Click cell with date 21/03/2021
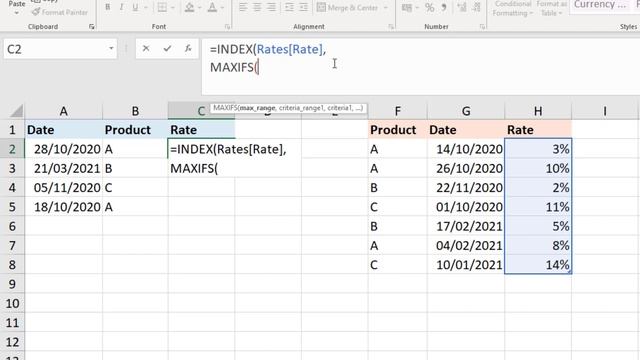This screenshot has height=360, width=640. (64, 168)
